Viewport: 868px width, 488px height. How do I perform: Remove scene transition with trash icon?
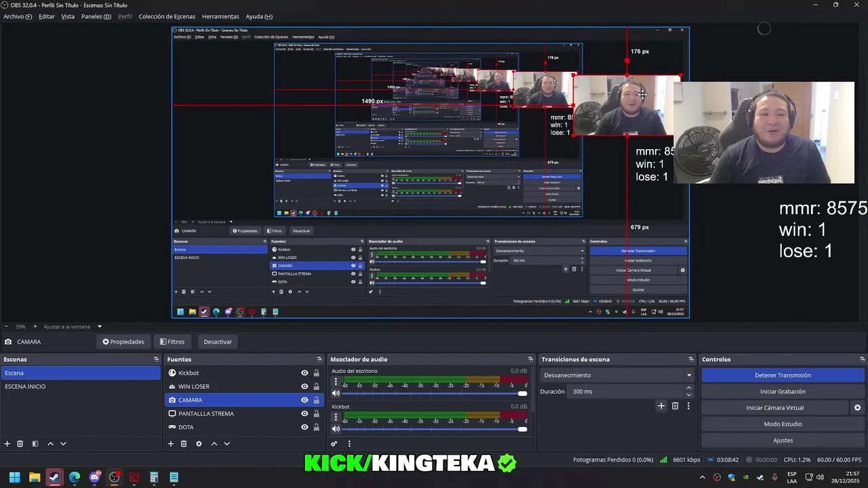click(x=675, y=406)
